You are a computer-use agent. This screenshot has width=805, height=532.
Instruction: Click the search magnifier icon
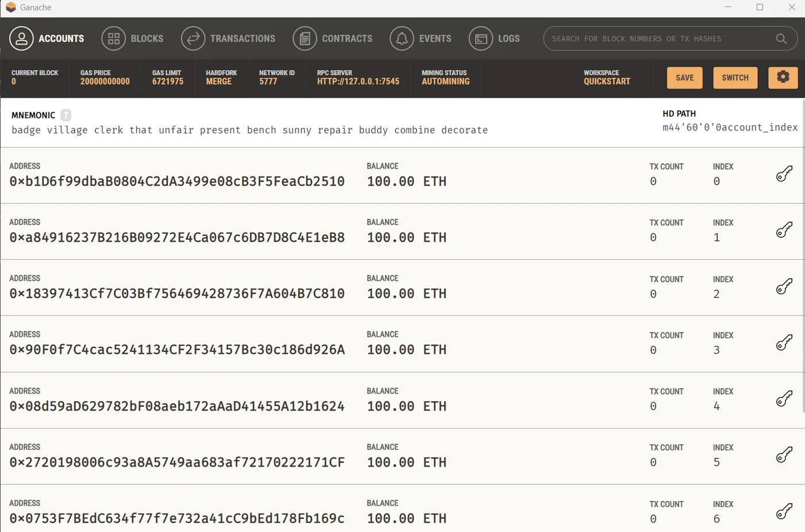click(781, 38)
